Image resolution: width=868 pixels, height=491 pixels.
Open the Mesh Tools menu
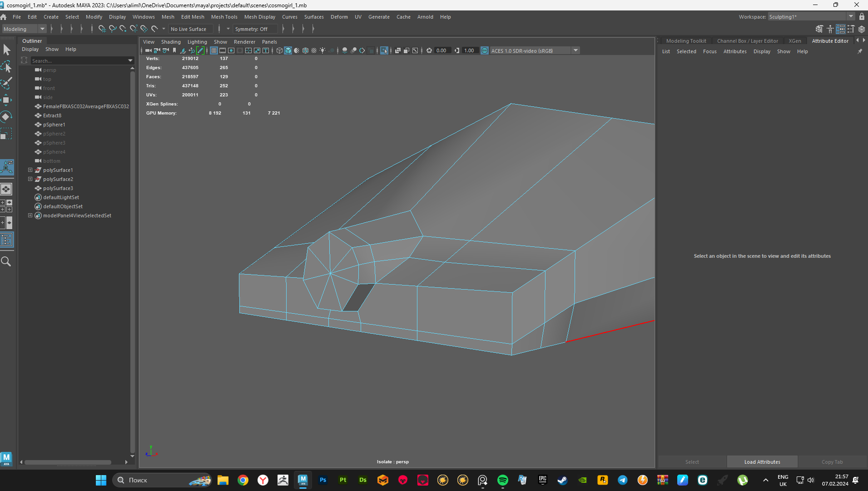pos(224,17)
